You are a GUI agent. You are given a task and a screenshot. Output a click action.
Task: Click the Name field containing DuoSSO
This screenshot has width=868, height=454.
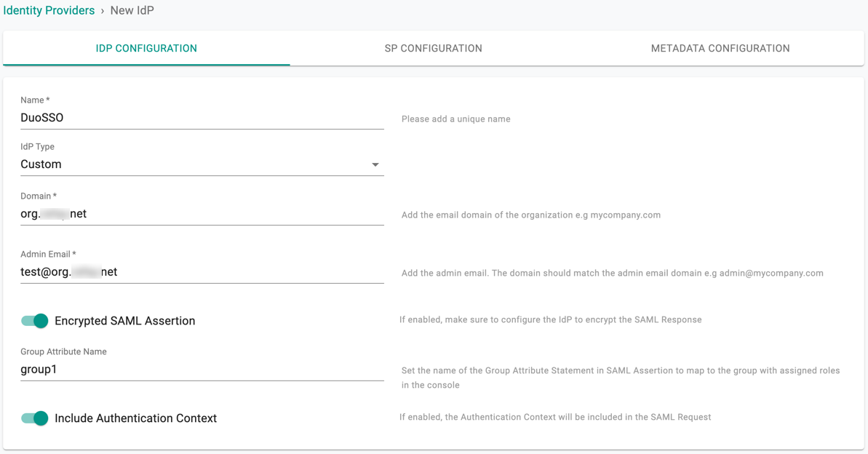click(202, 118)
